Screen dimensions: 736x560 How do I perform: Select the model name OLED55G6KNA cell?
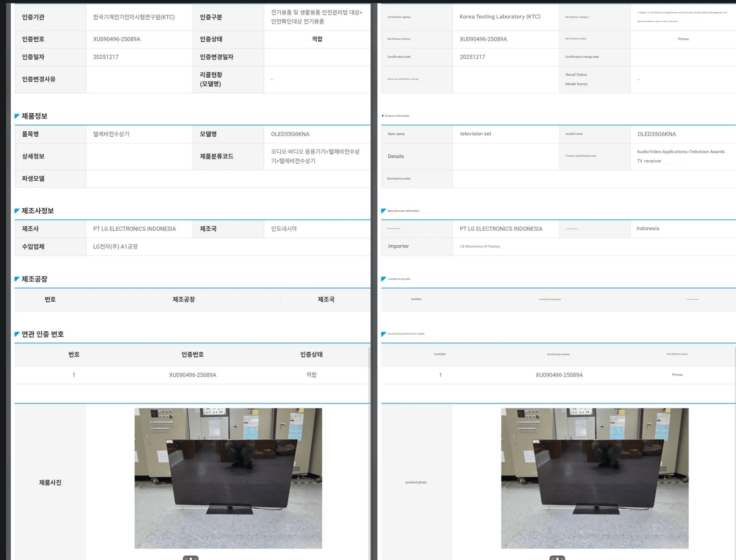click(x=290, y=134)
